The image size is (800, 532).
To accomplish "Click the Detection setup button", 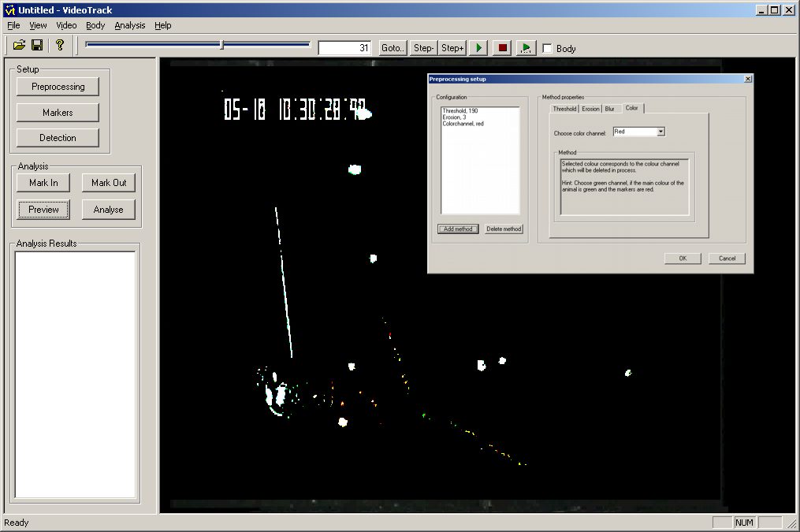I will [58, 138].
